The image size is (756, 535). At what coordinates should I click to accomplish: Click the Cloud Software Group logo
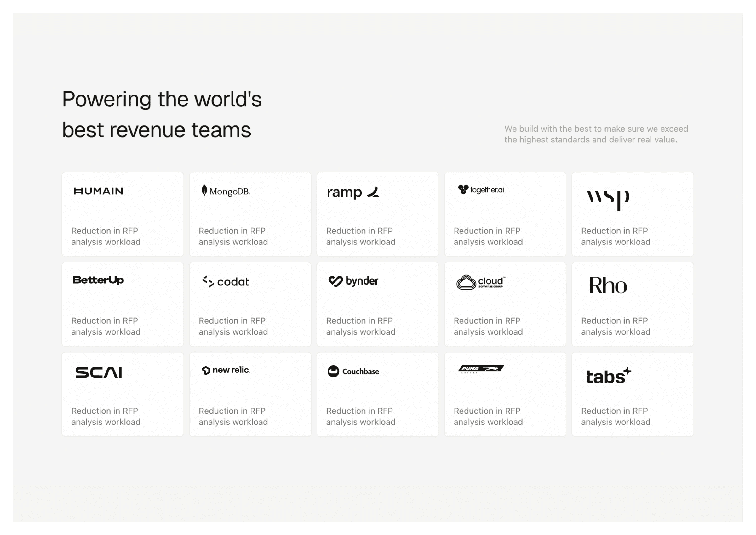[480, 282]
